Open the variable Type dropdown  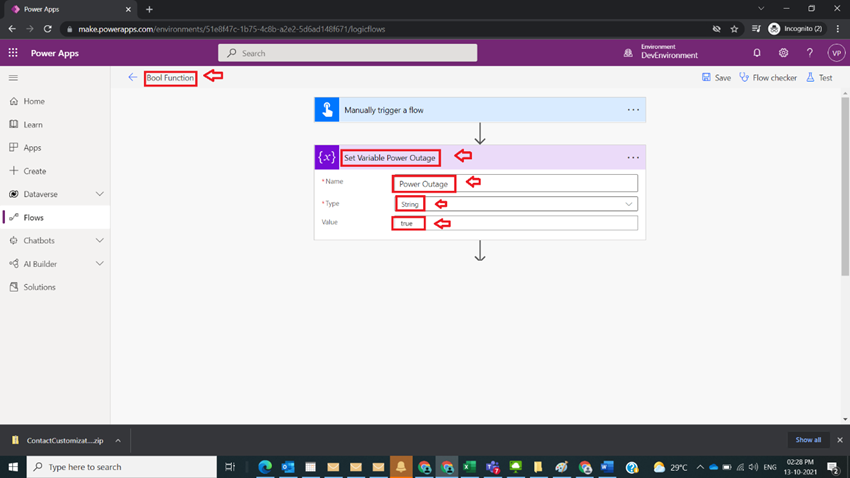click(x=516, y=204)
